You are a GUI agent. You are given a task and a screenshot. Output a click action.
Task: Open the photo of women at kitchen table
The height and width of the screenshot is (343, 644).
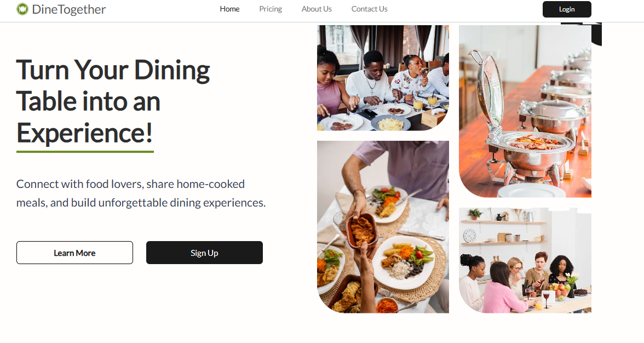[525, 260]
